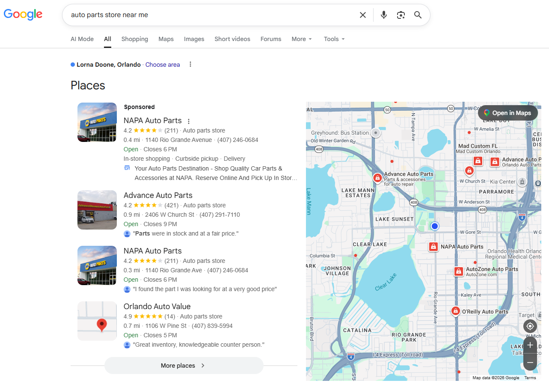Viewport: 549px width, 392px height.
Task: Select the Advance Auto Parts pin near Lake Mann Estates
Action: pos(377,178)
